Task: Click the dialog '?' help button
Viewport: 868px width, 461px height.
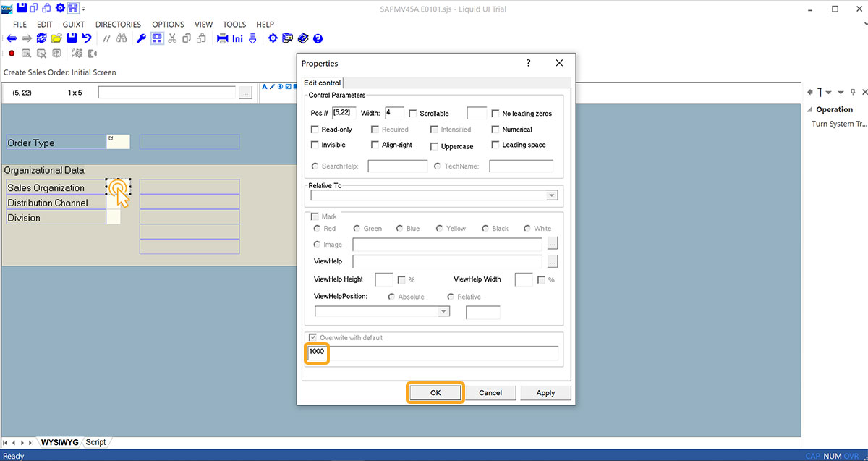Action: coord(528,64)
